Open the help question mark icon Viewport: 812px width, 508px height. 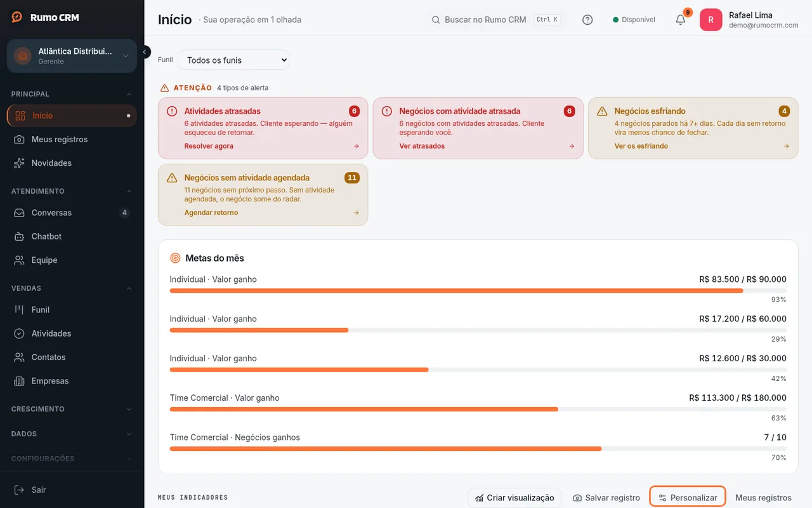(x=587, y=20)
